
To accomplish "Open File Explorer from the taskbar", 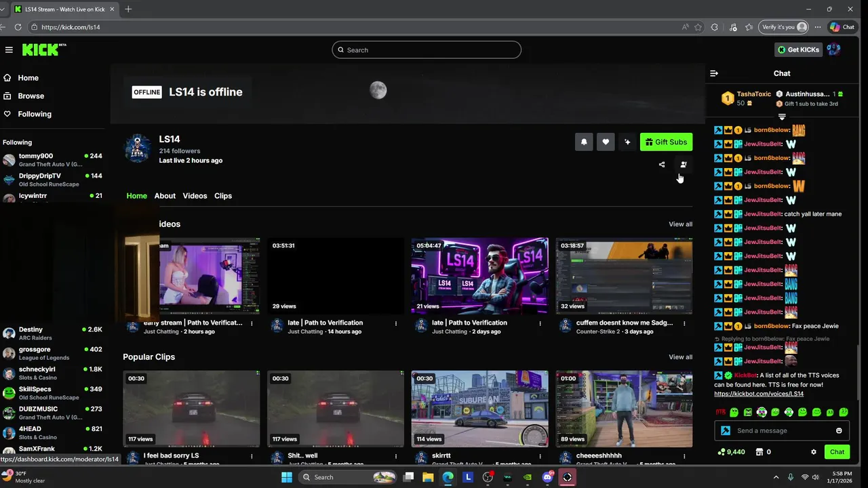I will tap(428, 477).
